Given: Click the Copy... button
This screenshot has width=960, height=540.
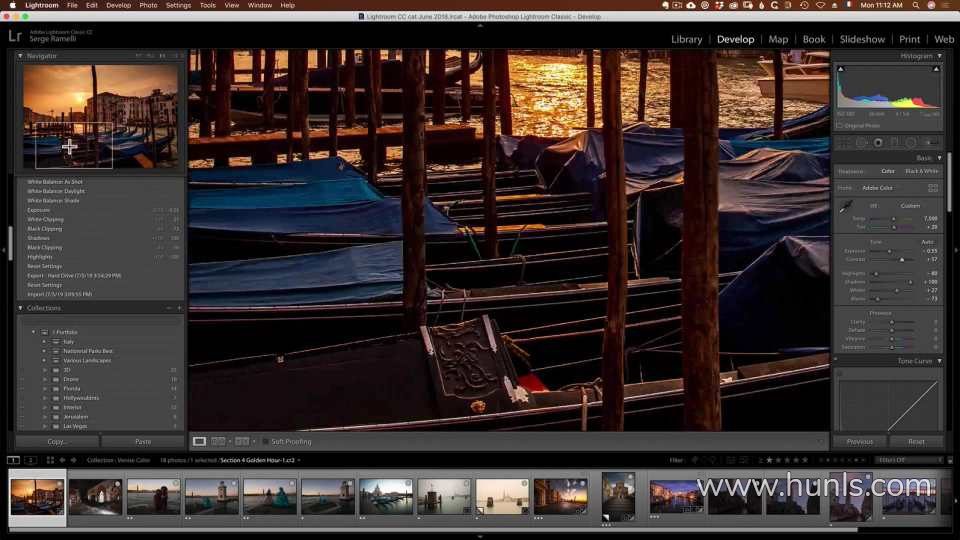Looking at the screenshot, I should [x=57, y=441].
